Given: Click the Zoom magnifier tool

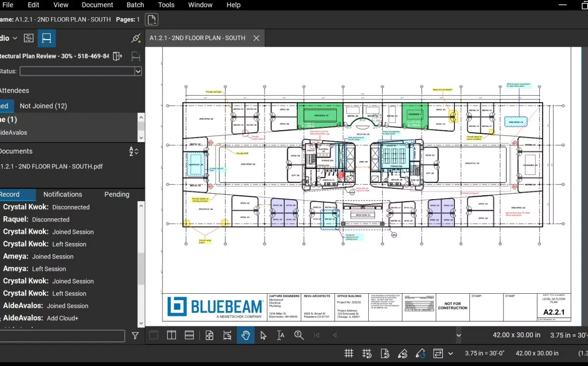Looking at the screenshot, I should pos(299,335).
